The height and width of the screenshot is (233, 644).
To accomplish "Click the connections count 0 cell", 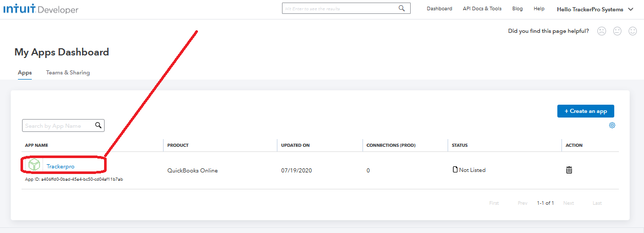I will pyautogui.click(x=368, y=170).
